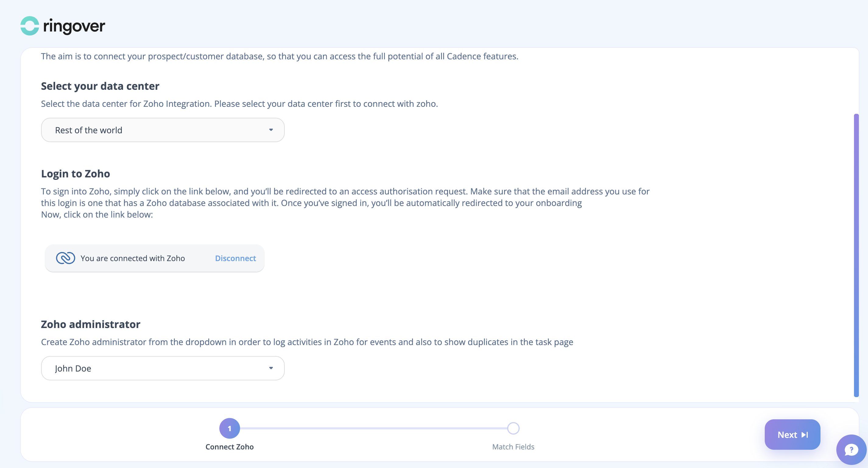Click the 'Match Fields' step label
Image resolution: width=868 pixels, height=468 pixels.
pyautogui.click(x=513, y=447)
